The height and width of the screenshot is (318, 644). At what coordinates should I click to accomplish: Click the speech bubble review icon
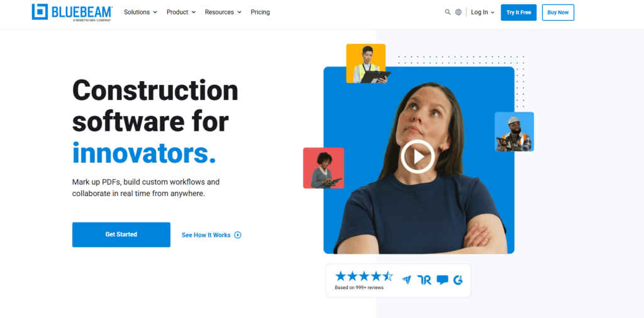[442, 280]
